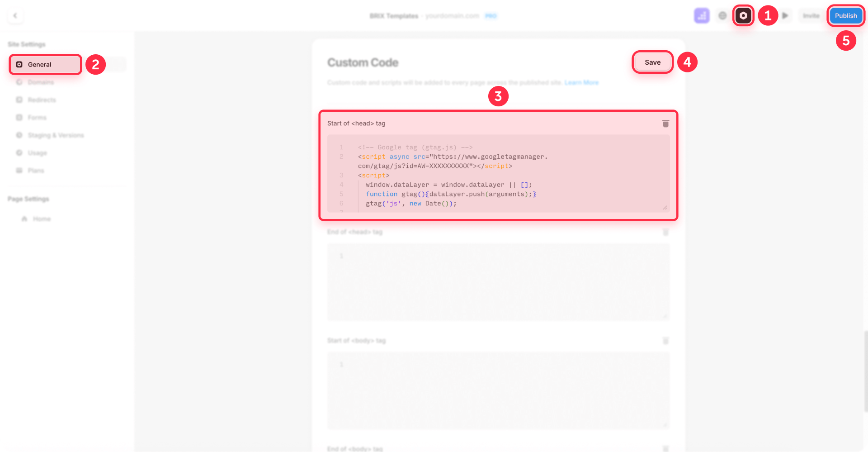The image size is (868, 452).
Task: Click the blue Publish button
Action: tap(846, 16)
